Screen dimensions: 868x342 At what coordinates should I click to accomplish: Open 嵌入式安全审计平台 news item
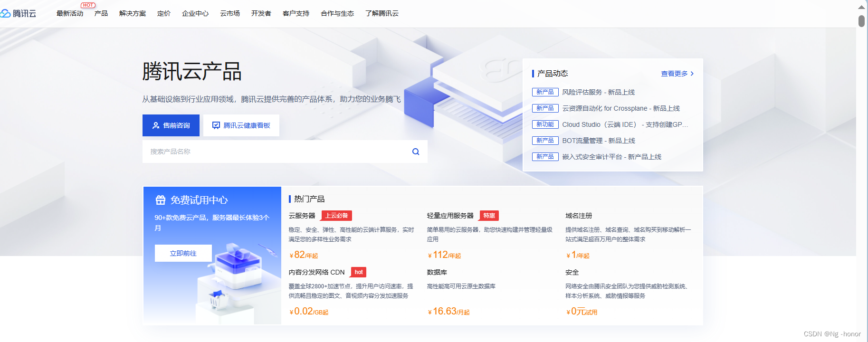point(612,157)
